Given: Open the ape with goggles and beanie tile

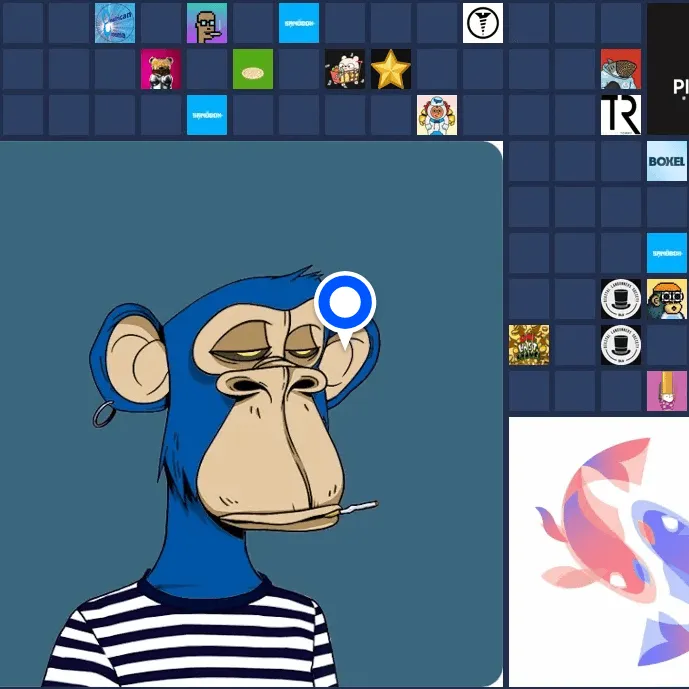Looking at the screenshot, I should click(x=667, y=299).
